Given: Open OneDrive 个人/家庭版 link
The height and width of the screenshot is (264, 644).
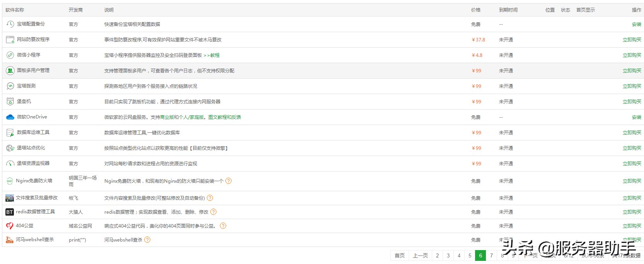Looking at the screenshot, I should 191,117.
